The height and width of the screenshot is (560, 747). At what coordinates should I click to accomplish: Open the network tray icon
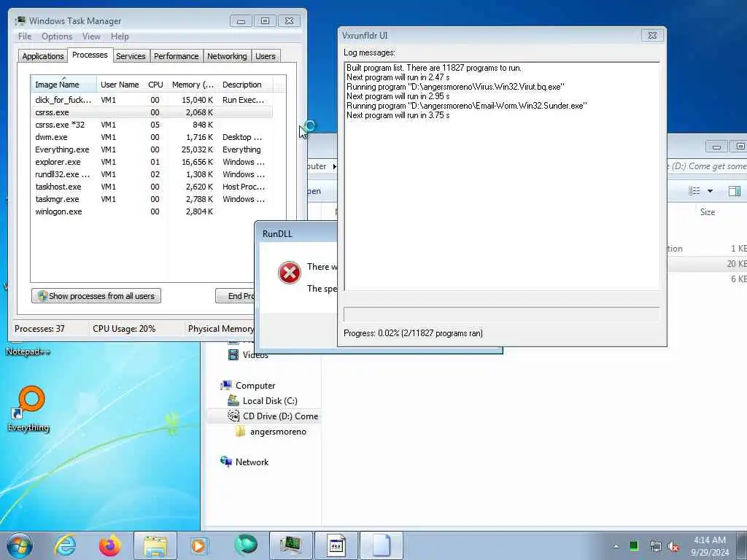coord(656,546)
